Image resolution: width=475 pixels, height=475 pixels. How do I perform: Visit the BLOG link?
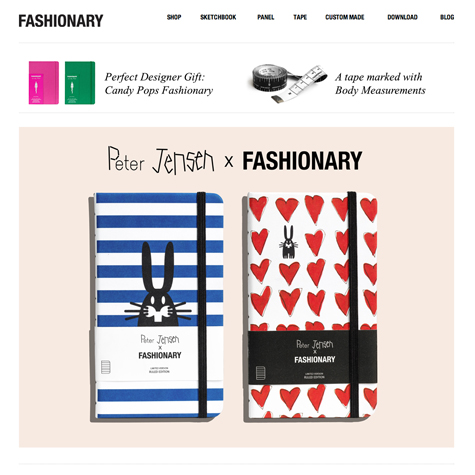[447, 17]
